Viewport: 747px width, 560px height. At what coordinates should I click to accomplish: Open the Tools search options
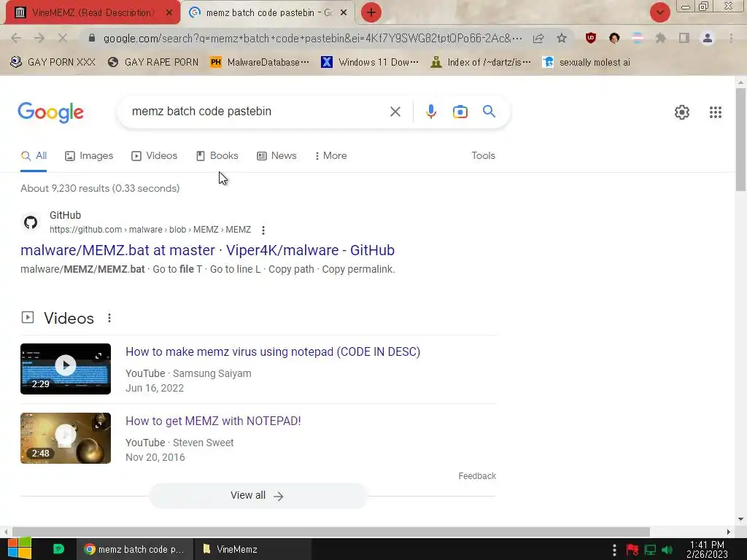[x=483, y=156]
